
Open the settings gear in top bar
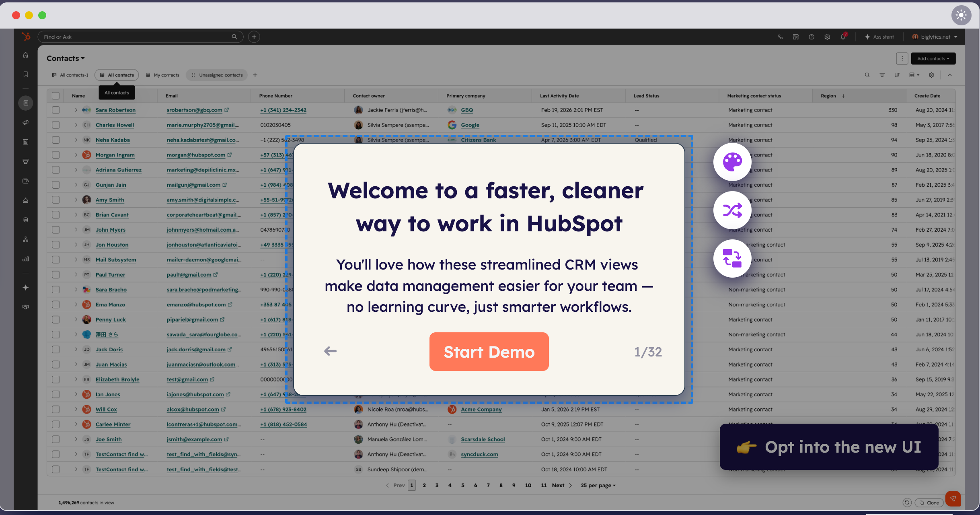pyautogui.click(x=827, y=37)
